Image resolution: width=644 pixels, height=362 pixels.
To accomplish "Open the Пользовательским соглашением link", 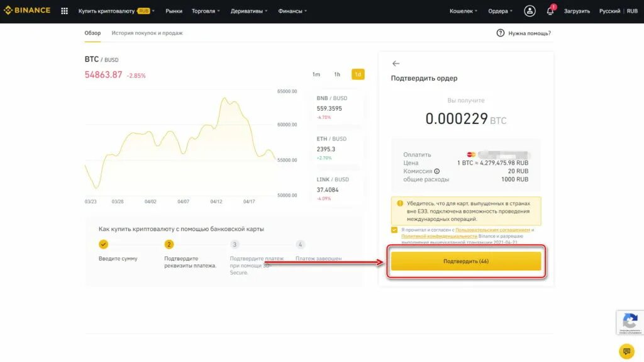I will point(492,230).
